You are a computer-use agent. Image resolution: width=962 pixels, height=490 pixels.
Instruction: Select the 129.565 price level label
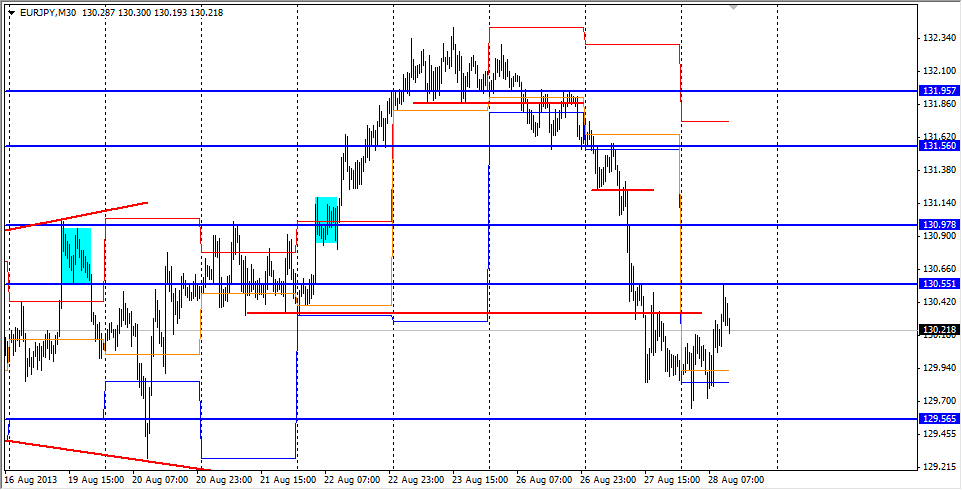point(939,419)
